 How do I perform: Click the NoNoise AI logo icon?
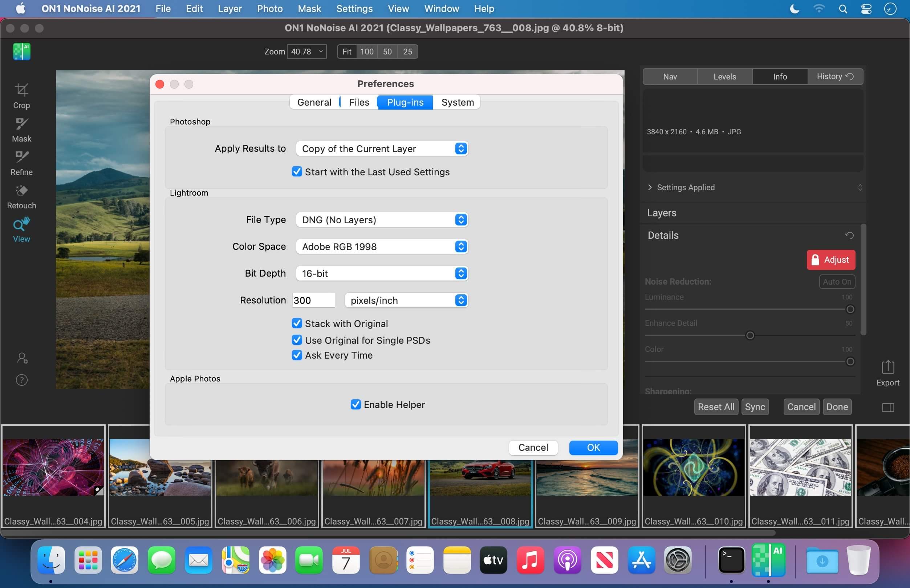[x=22, y=52]
